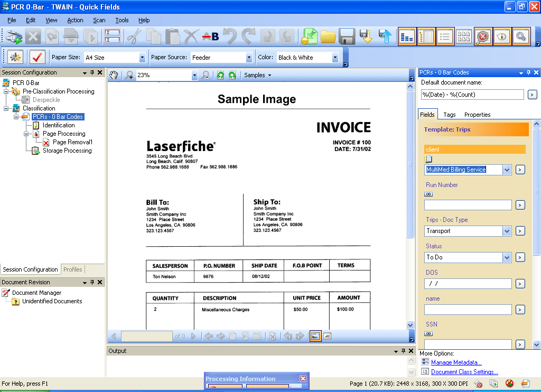The width and height of the screenshot is (541, 392).
Task: Open the Tools menu
Action: coord(122,20)
